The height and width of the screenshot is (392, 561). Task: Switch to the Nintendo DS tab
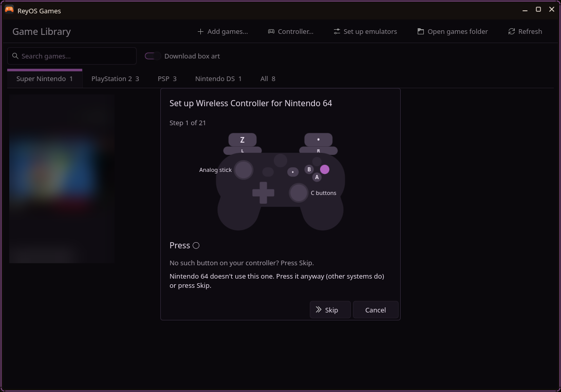(218, 79)
